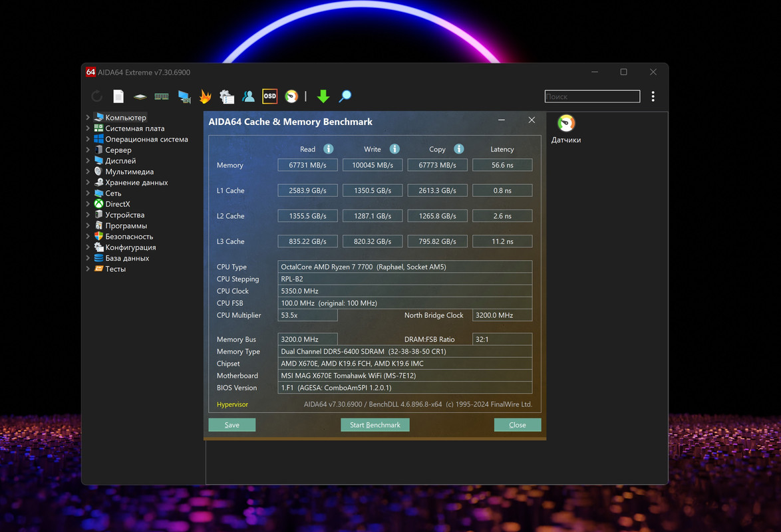Click the magnifier search icon
Image resolution: width=781 pixels, height=532 pixels.
coord(345,96)
